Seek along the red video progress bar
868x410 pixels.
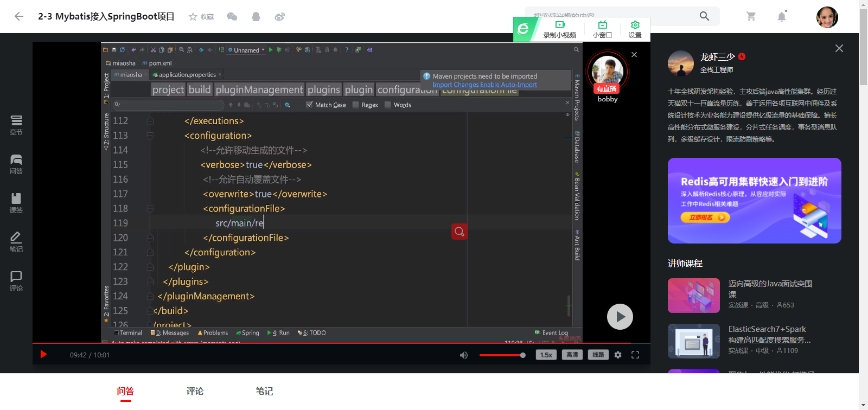tap(341, 343)
